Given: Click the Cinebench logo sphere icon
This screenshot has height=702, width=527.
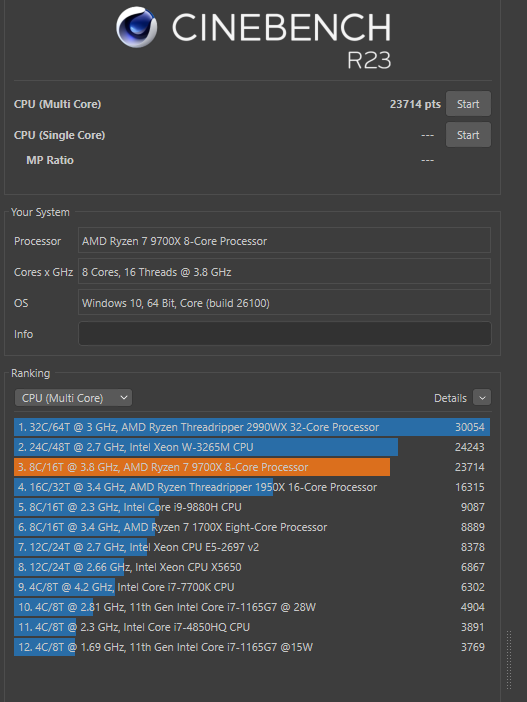Looking at the screenshot, I should coord(137,27).
